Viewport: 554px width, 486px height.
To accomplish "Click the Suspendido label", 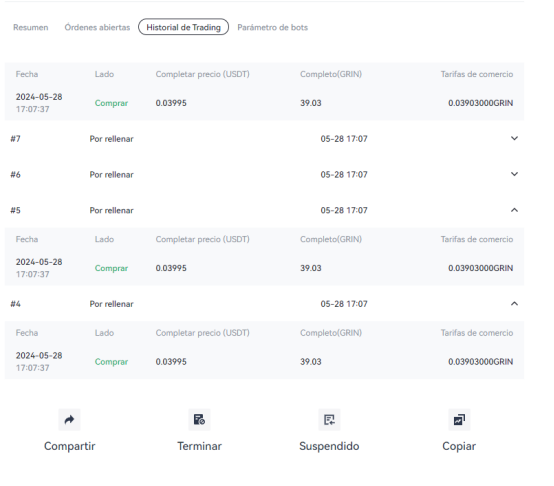I will tap(329, 446).
